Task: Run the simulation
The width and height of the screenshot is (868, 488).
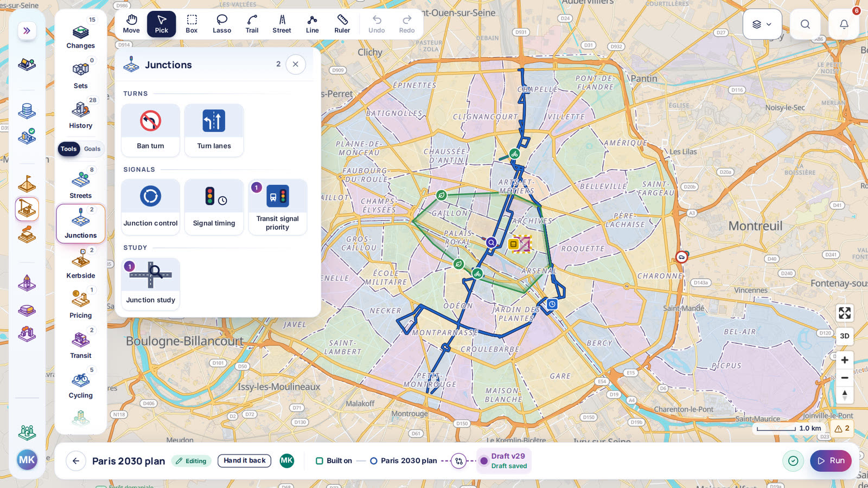Action: pos(831,461)
